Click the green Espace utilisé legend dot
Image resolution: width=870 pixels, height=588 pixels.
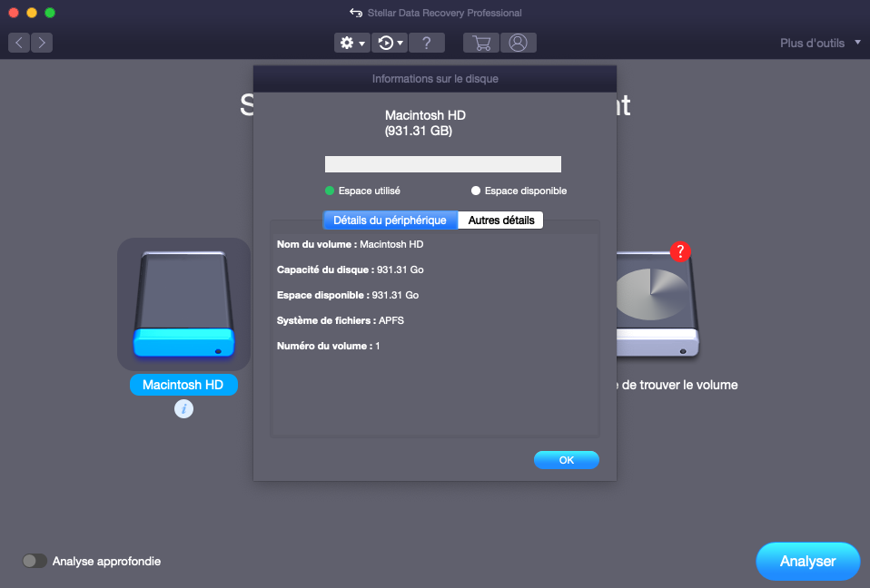click(x=330, y=191)
